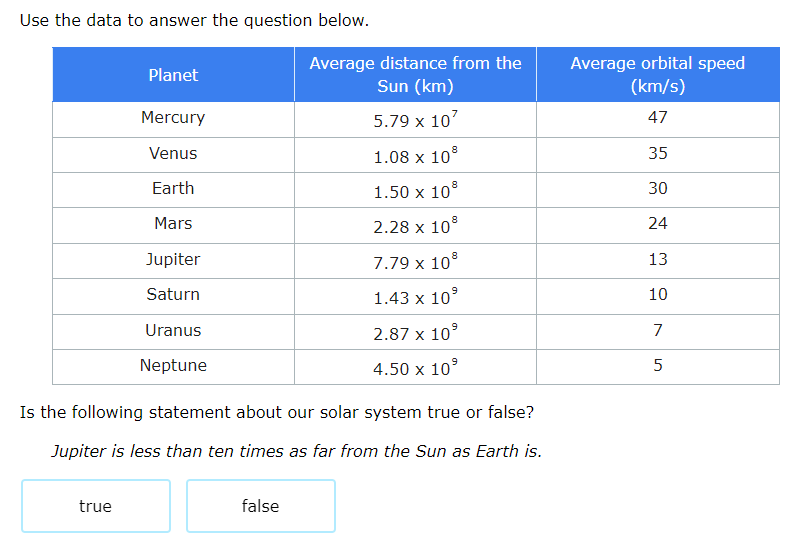Click the Uranus row label

[x=173, y=331]
